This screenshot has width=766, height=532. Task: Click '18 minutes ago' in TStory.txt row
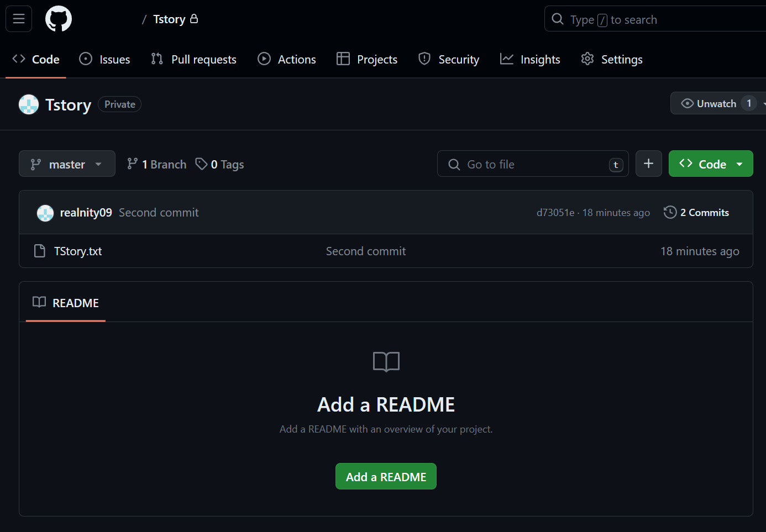point(700,251)
